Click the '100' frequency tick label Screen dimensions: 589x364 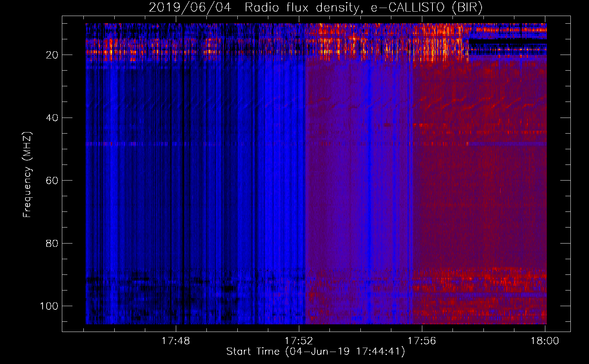coord(49,306)
